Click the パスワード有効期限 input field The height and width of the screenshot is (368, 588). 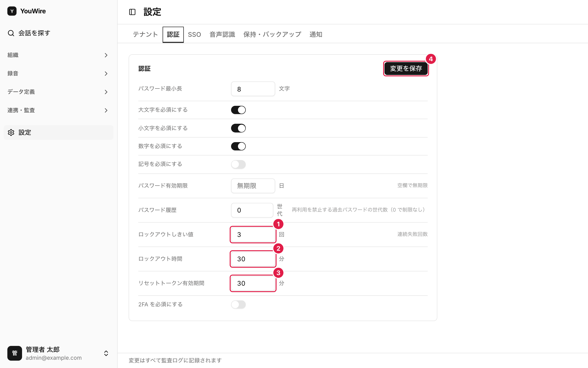(253, 186)
